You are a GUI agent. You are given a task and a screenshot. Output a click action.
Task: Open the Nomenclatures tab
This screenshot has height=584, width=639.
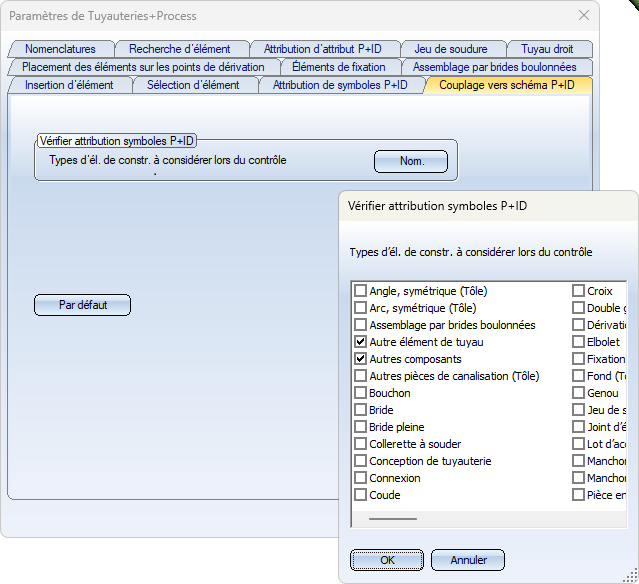coord(60,49)
